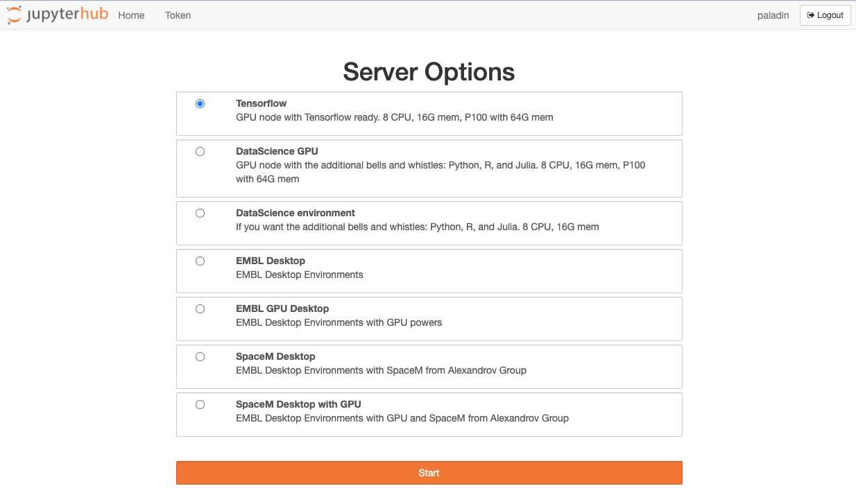Click the EMBL GPU Desktop label
Image resolution: width=856 pixels, height=504 pixels.
tap(282, 309)
